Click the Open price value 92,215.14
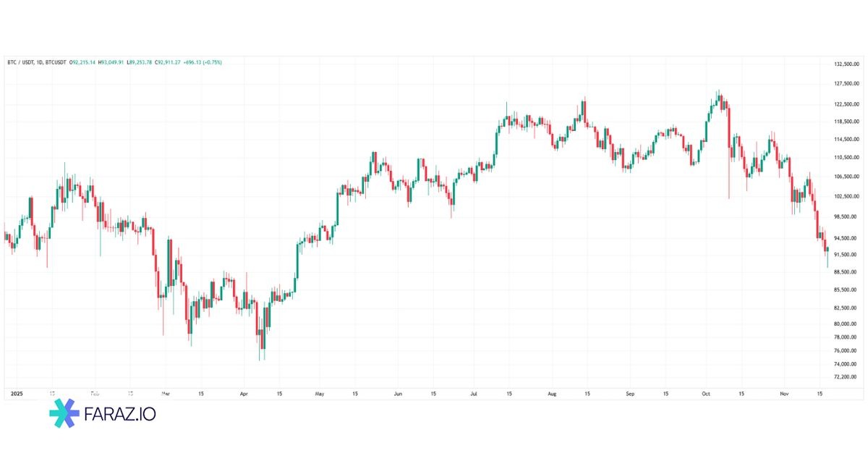 tap(82, 63)
